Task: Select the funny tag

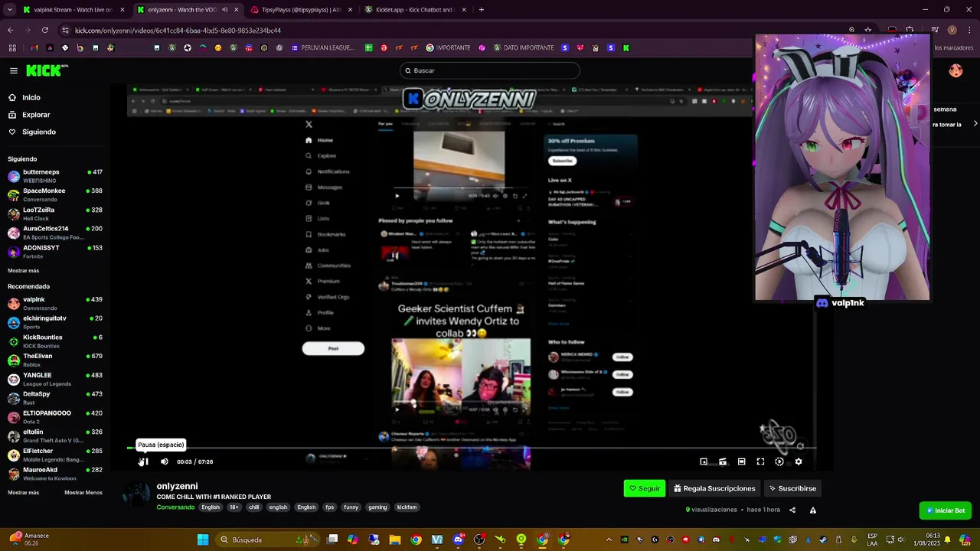Action: [351, 507]
